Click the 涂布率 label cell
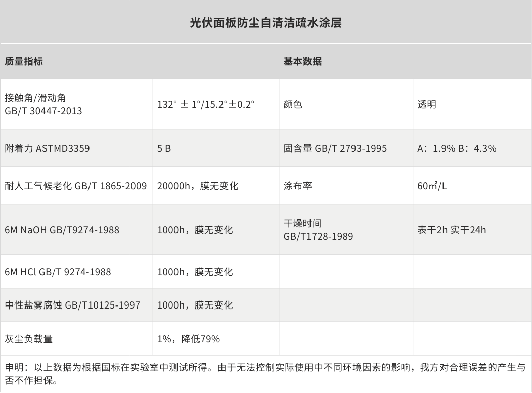The height and width of the screenshot is (393, 532). click(x=297, y=186)
